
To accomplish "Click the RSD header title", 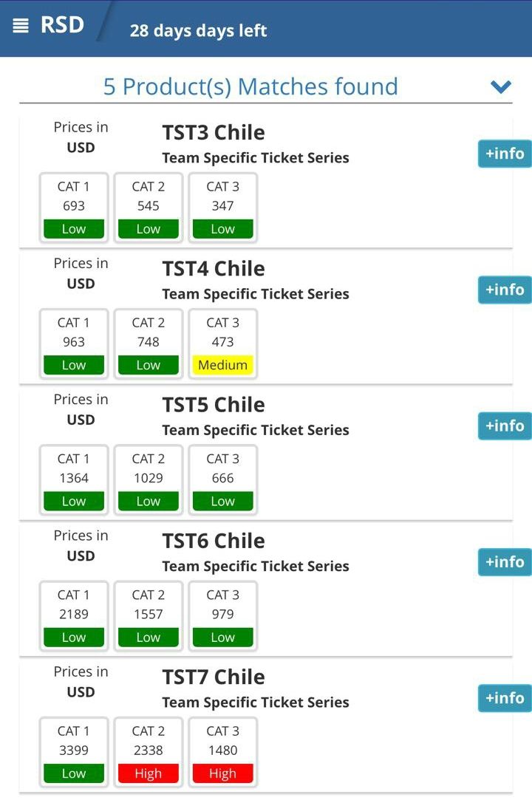I will [62, 25].
